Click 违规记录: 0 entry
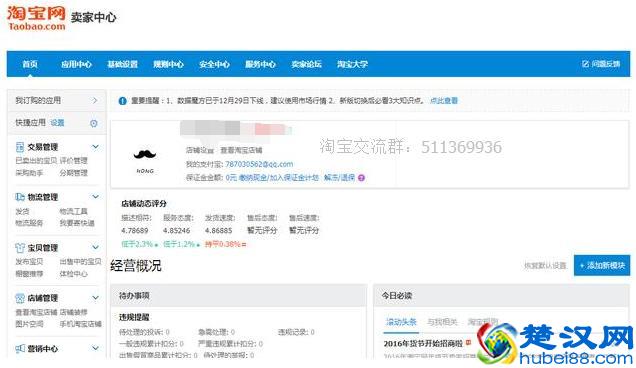Screen dimensions: 636x368 click(x=297, y=332)
